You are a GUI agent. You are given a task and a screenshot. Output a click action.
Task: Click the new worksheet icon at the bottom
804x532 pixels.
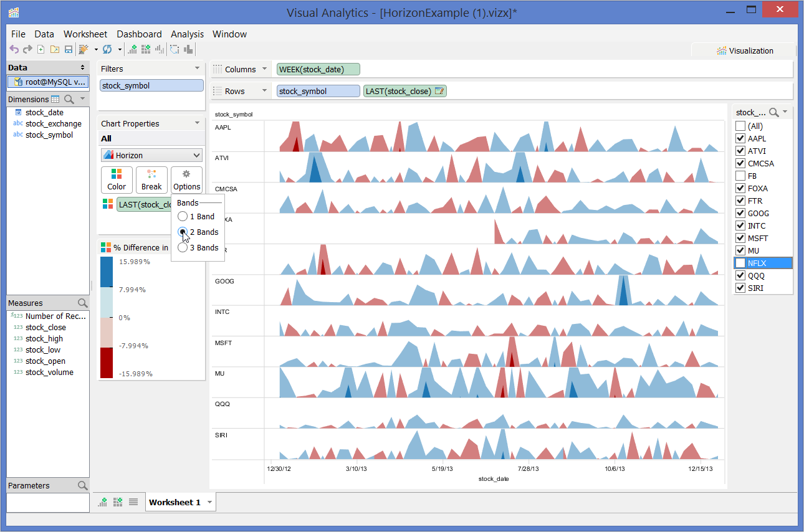pos(103,502)
